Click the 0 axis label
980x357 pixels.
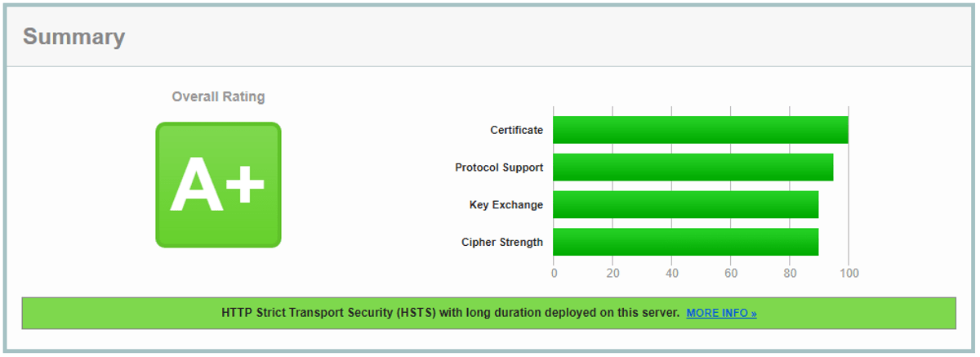554,273
